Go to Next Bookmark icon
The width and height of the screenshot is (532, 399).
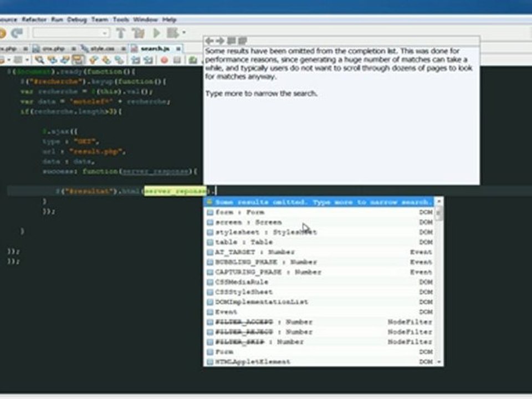coord(106,60)
